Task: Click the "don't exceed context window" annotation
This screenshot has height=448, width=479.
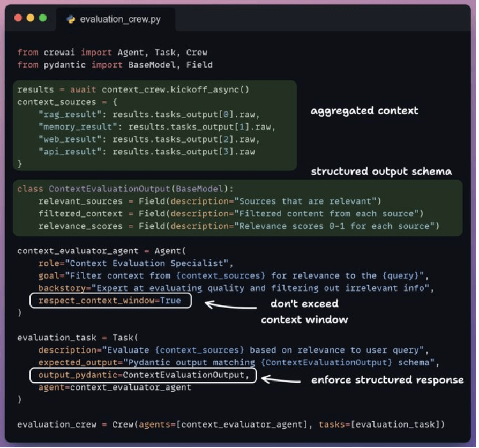Action: [304, 311]
